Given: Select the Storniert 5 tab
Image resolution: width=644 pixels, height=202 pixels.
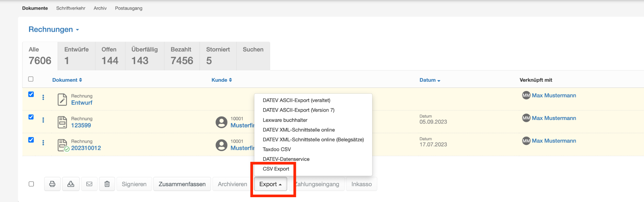Looking at the screenshot, I should (218, 56).
